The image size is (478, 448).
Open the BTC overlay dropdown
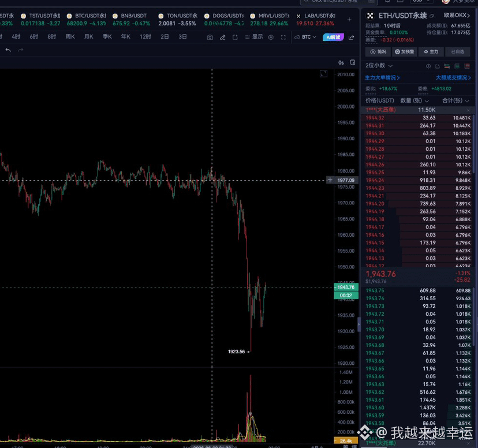click(x=305, y=37)
